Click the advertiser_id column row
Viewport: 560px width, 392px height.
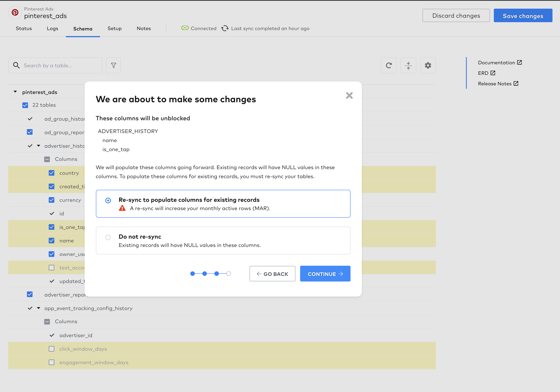[222, 335]
